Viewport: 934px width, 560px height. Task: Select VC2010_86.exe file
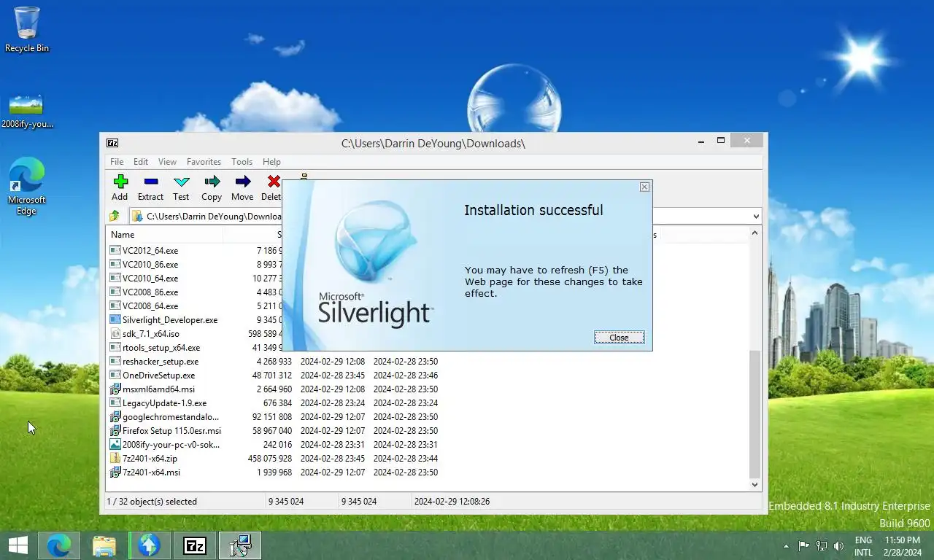click(x=150, y=264)
